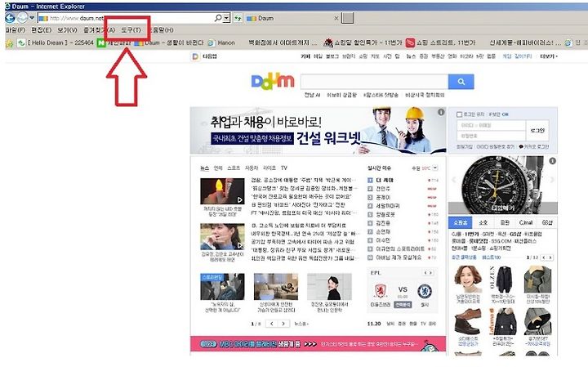Go to previous news page with left arrow

(271, 324)
